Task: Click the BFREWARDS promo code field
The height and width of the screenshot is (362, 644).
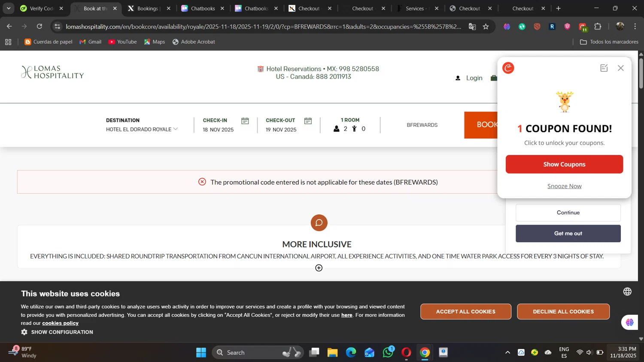Action: (422, 125)
